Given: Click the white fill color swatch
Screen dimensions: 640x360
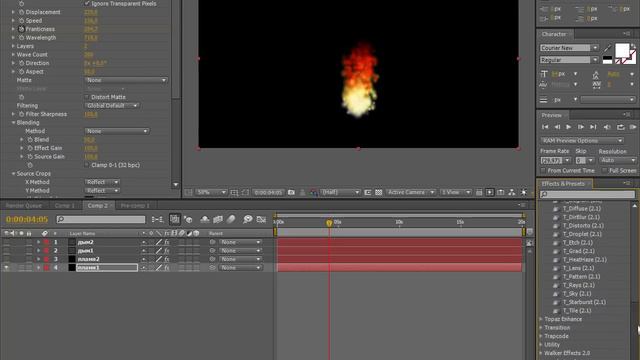Looking at the screenshot, I should [x=622, y=51].
